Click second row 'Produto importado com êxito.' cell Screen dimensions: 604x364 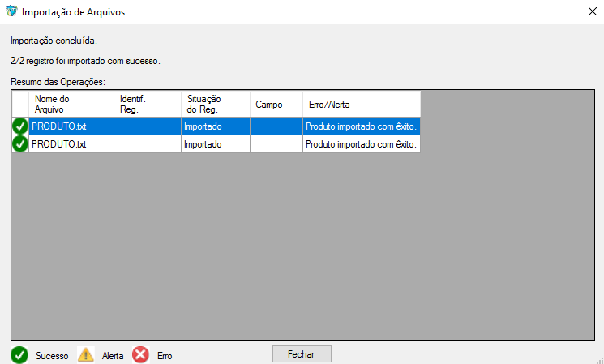pos(362,144)
